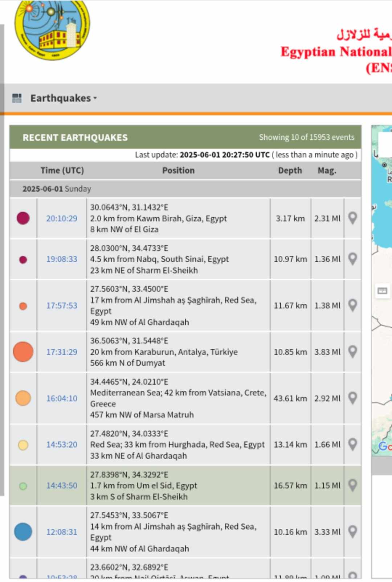Click the small dark-red dot for 19:08:33
Viewport: 392px width, 582px height.
tap(23, 259)
